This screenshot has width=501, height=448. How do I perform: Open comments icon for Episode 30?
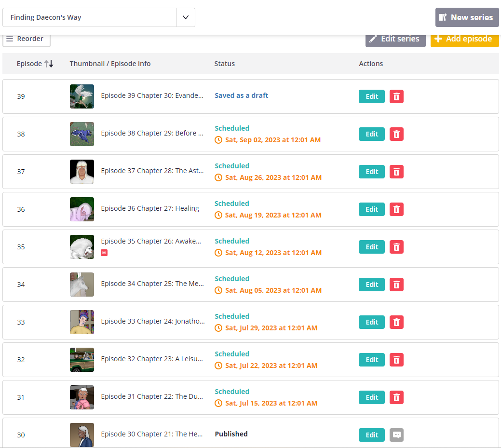point(396,435)
